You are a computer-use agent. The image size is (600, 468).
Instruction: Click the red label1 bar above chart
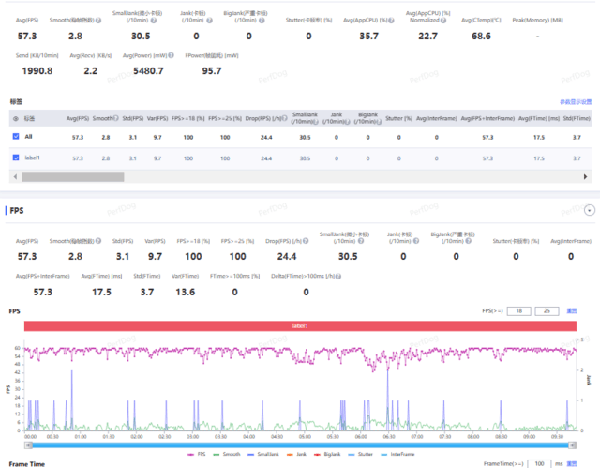[x=298, y=326]
